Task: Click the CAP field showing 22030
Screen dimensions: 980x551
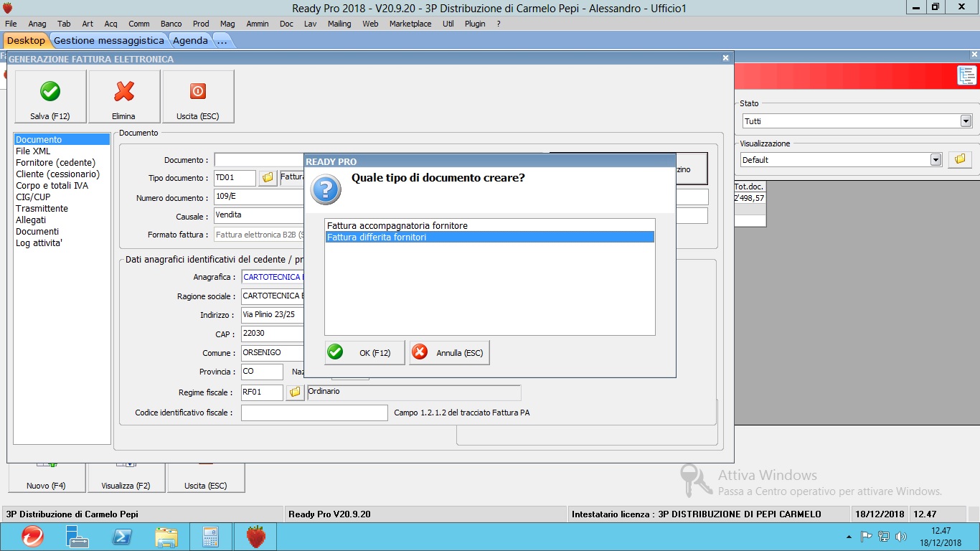Action: coord(273,334)
